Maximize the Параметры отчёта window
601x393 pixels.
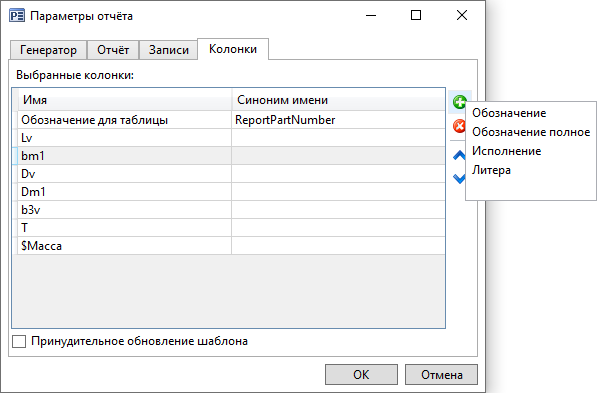[416, 15]
